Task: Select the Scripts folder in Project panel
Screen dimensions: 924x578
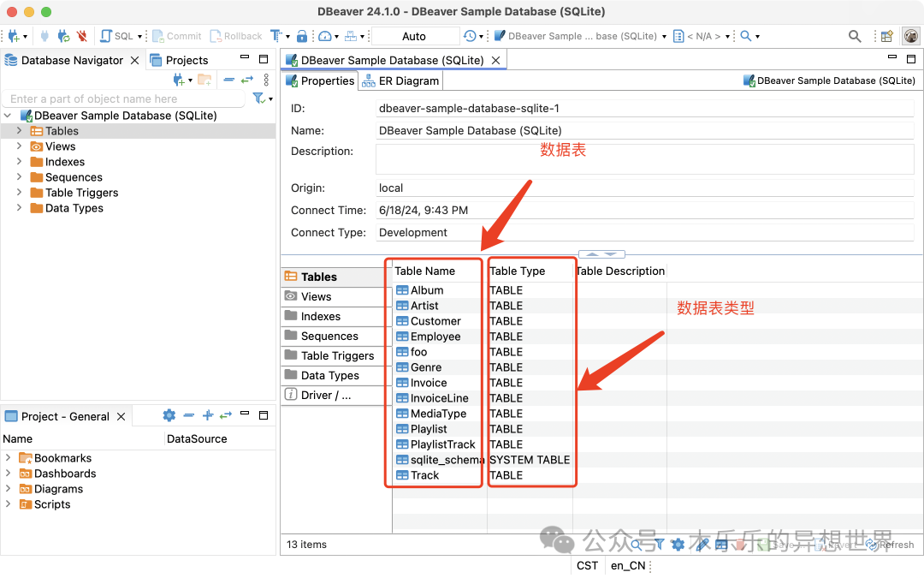Action: pyautogui.click(x=52, y=504)
